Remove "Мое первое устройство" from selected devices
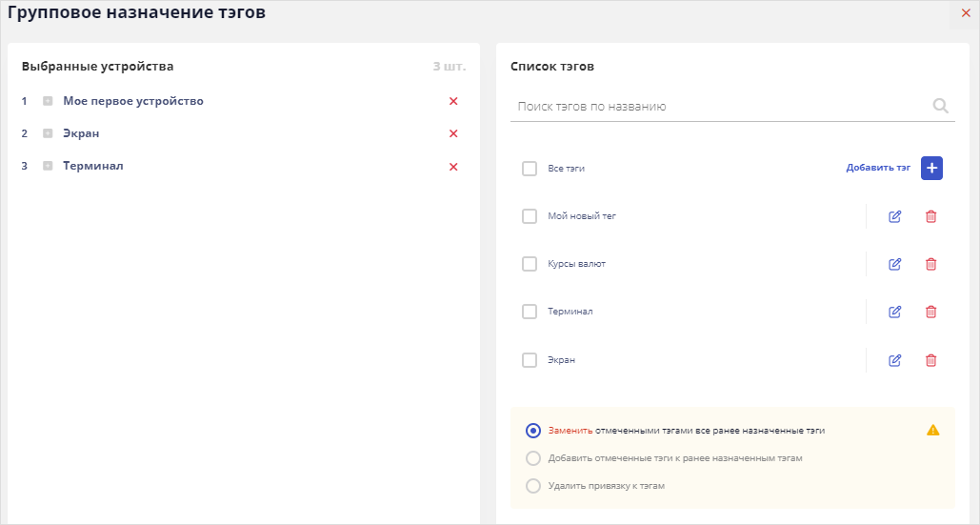Screen dimensions: 980x525 [453, 101]
